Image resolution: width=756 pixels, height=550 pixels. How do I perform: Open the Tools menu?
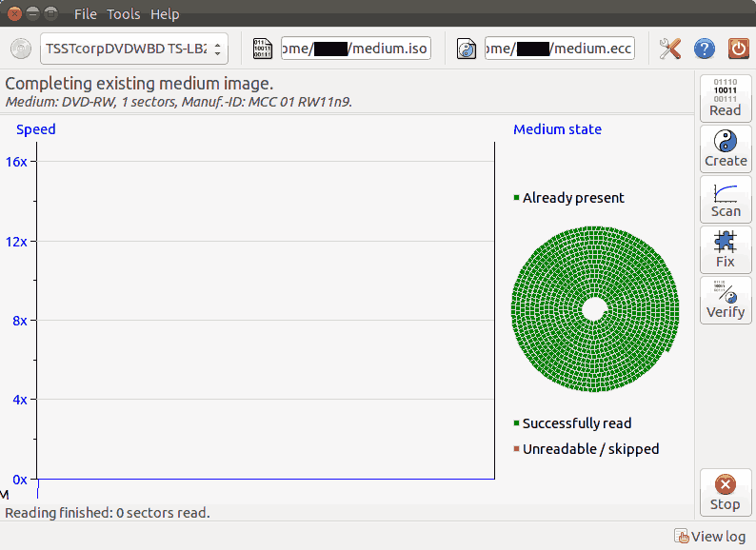(123, 14)
